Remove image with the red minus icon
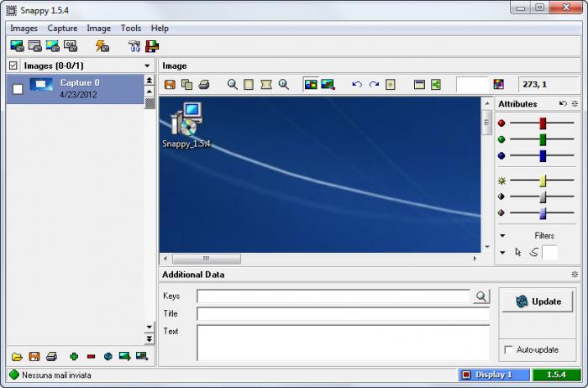This screenshot has width=588, height=388. coord(91,357)
